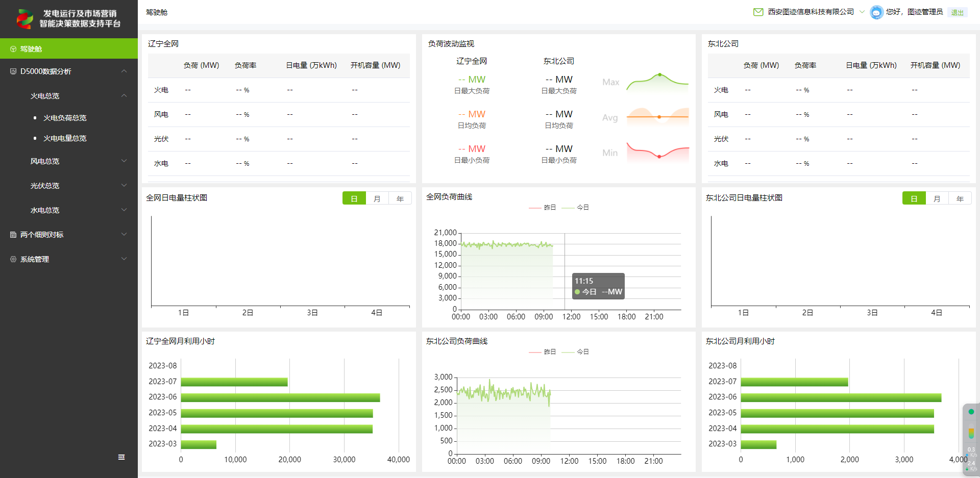Expand the 两个细则对标 chevron

tap(124, 234)
